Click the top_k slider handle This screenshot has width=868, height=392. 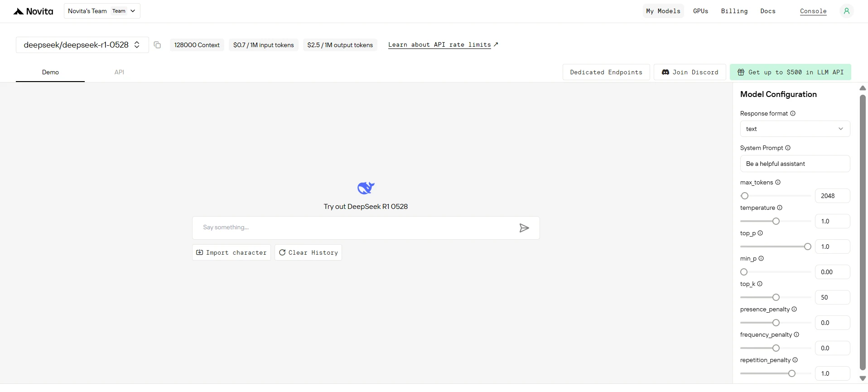point(776,297)
